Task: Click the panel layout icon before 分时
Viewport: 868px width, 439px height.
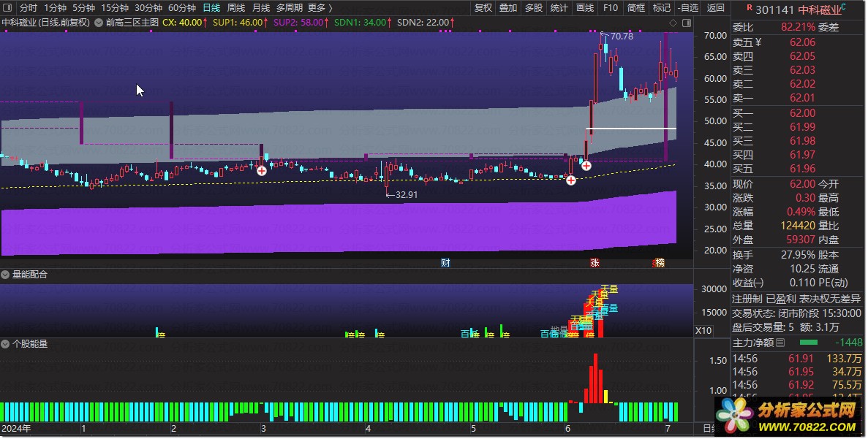Action: pos(7,8)
